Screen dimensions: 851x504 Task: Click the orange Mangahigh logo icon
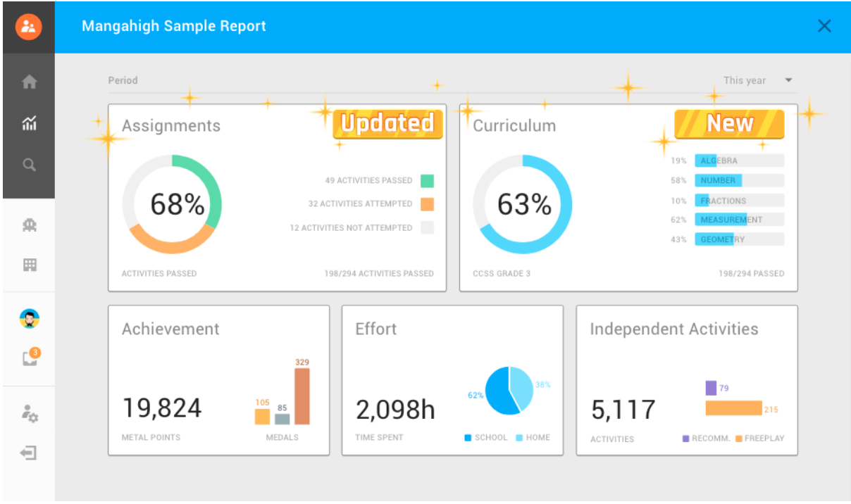click(29, 27)
